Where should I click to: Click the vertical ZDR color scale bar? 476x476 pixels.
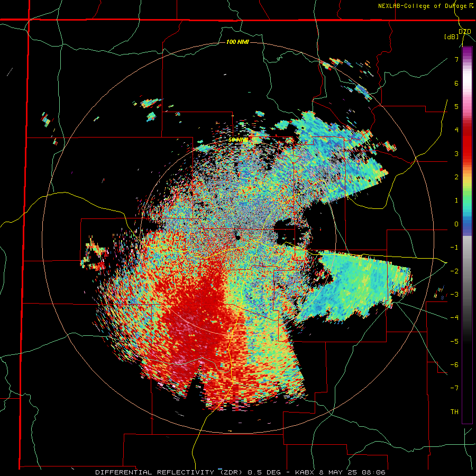click(x=467, y=235)
